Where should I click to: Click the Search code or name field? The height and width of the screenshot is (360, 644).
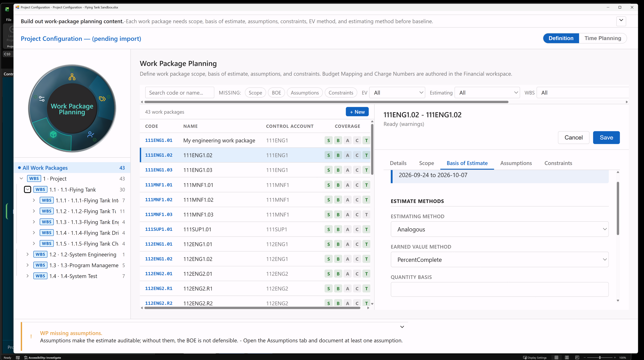(179, 93)
